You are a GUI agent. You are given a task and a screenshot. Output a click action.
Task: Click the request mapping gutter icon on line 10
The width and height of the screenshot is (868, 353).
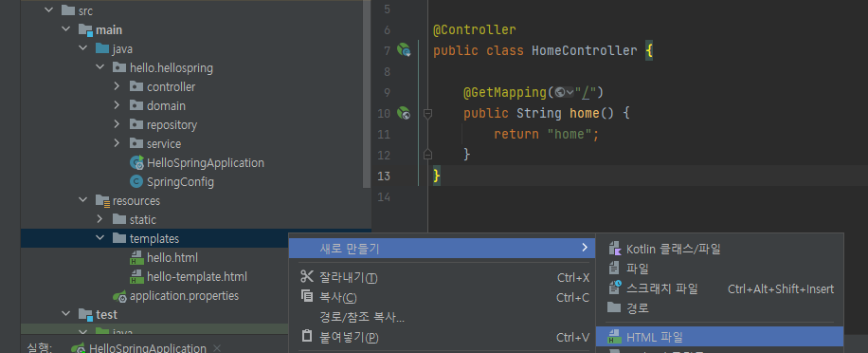[x=404, y=114]
